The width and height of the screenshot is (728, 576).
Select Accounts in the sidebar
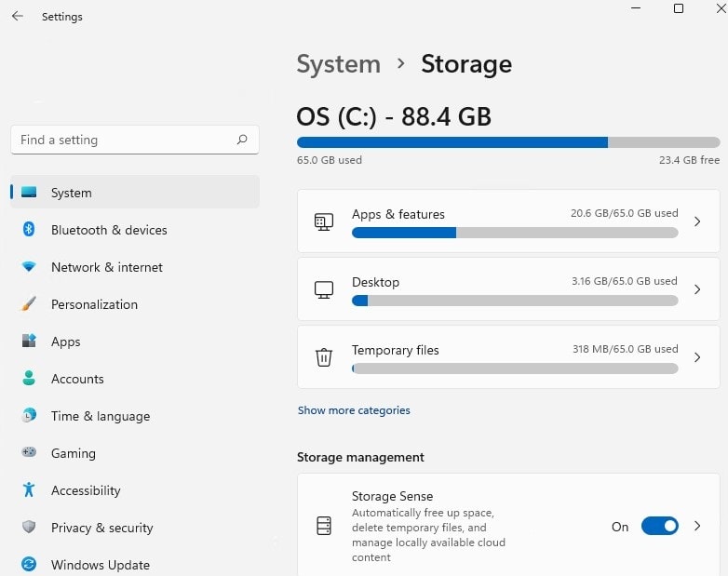click(77, 379)
